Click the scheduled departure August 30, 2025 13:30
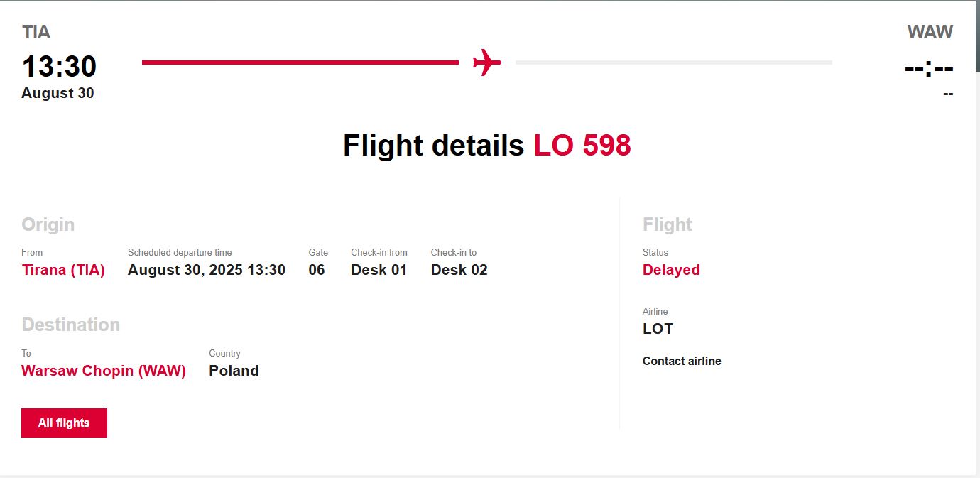980x478 pixels. coord(207,270)
